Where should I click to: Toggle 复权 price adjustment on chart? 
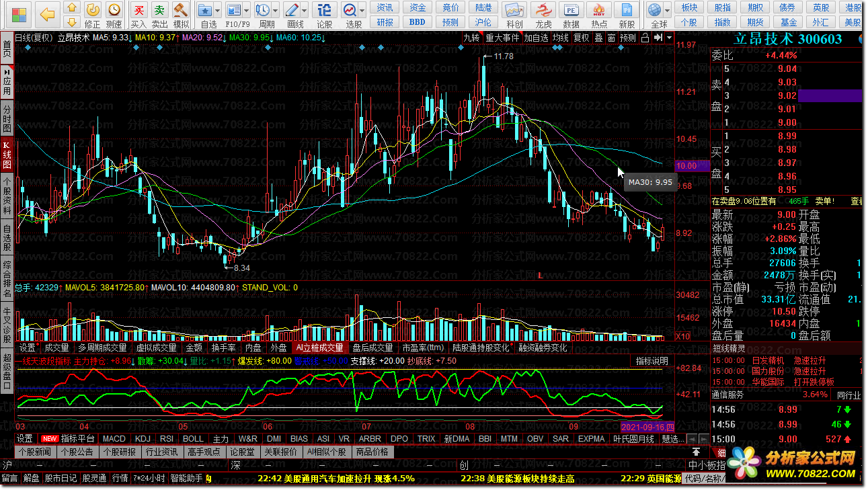[581, 38]
